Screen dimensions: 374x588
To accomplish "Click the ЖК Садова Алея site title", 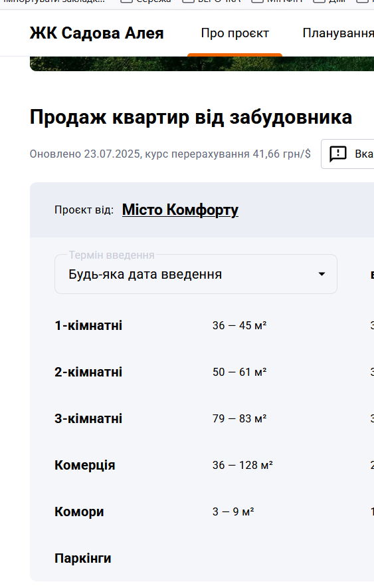I will pyautogui.click(x=96, y=33).
